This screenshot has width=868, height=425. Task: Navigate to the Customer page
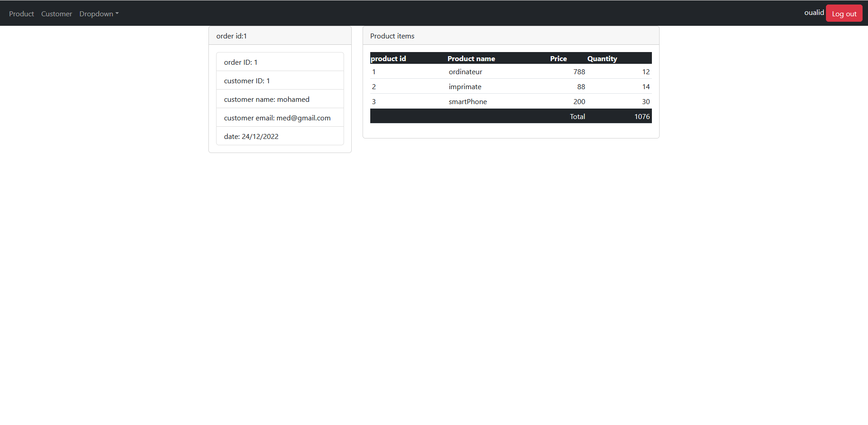tap(56, 14)
